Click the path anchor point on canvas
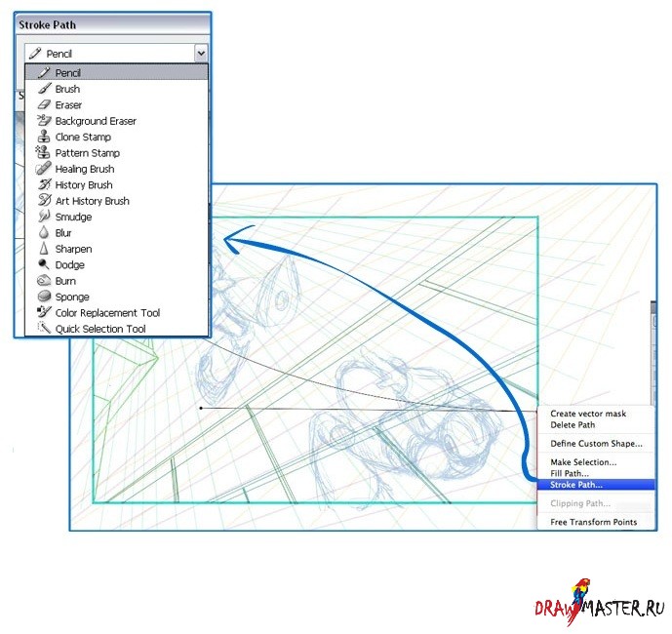This screenshot has width=672, height=634. [x=201, y=408]
